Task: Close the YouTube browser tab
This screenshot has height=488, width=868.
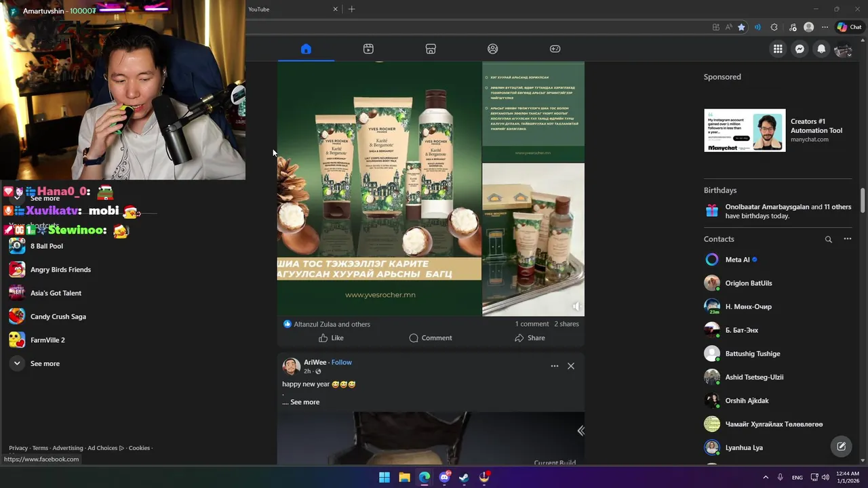Action: coord(335,9)
